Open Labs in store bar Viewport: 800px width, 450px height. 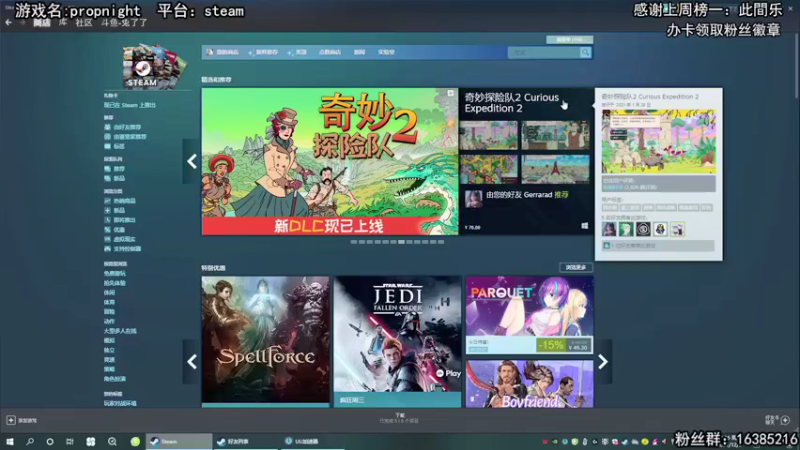(x=386, y=52)
